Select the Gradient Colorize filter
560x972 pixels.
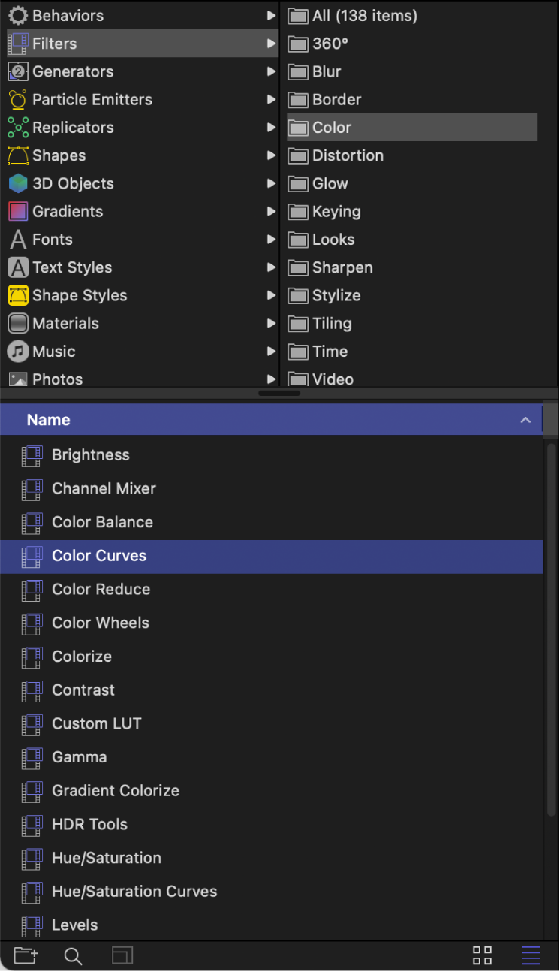pyautogui.click(x=115, y=791)
